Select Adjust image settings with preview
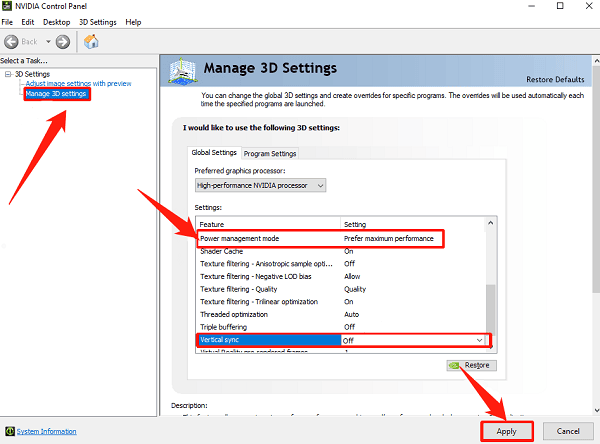Screen dimensions: 600x444 [x=78, y=83]
